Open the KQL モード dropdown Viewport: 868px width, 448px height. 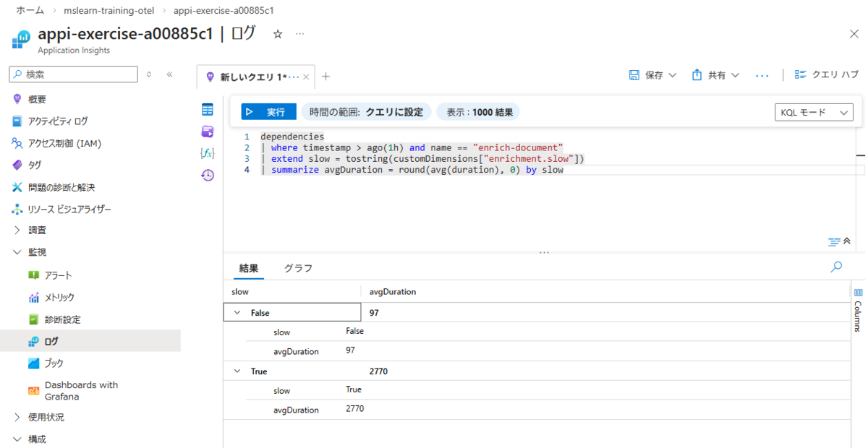point(813,113)
